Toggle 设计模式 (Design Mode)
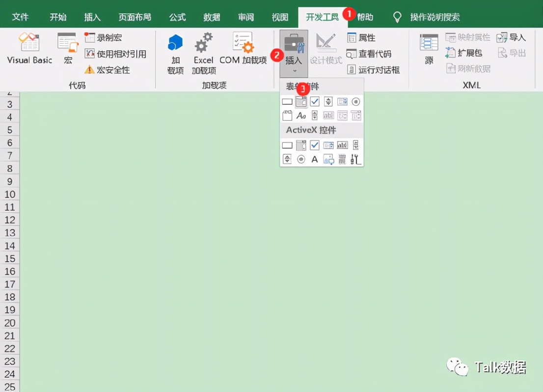Viewport: 543px width, 392px height. coord(326,49)
